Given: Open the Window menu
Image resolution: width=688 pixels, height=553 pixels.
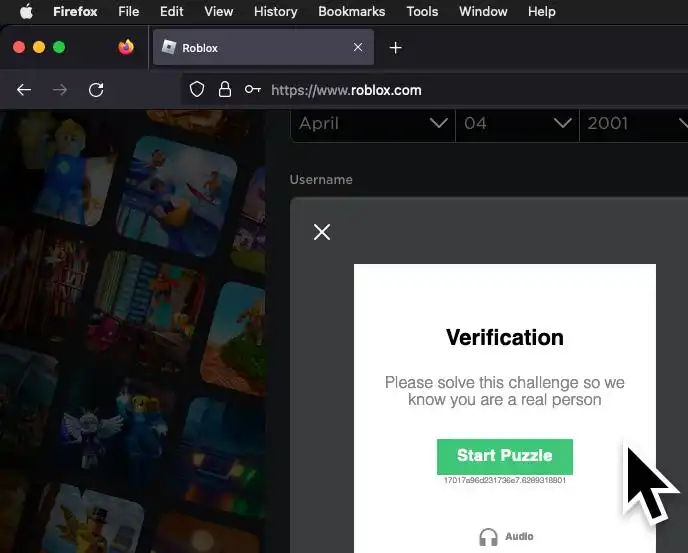Looking at the screenshot, I should (483, 11).
